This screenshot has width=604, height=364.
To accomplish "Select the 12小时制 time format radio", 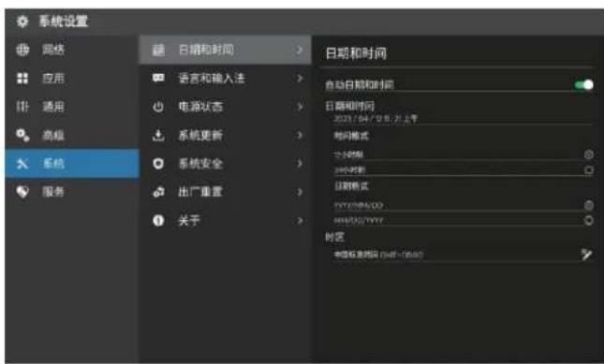I will [x=588, y=154].
